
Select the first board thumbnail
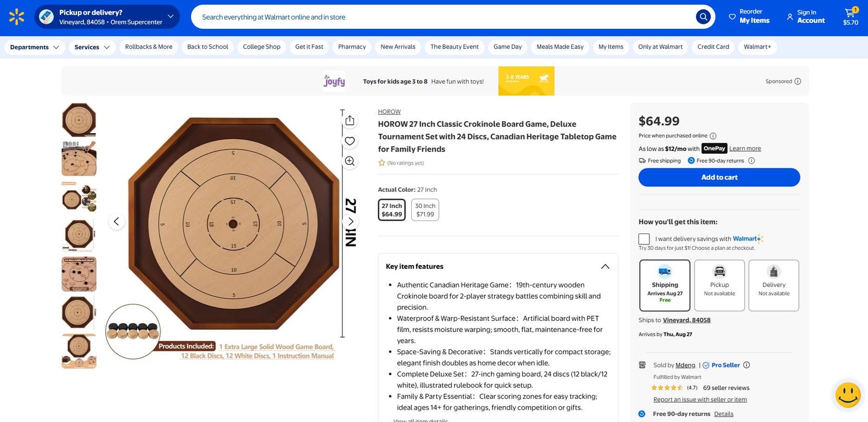[79, 120]
